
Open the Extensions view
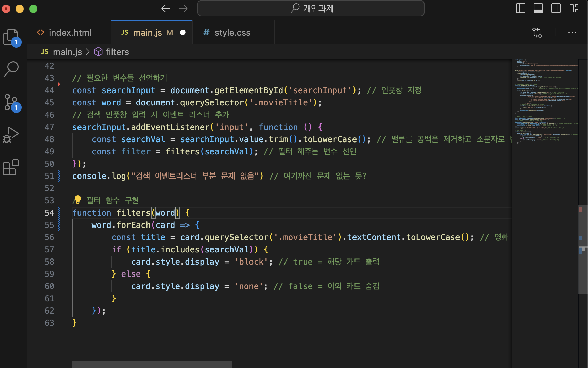click(11, 167)
